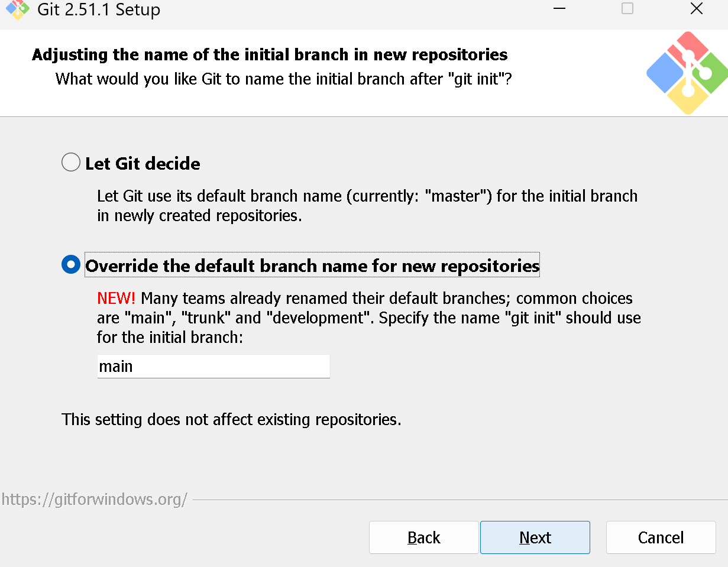The image size is (728, 567).
Task: Click the red "NEW!" label
Action: click(116, 298)
